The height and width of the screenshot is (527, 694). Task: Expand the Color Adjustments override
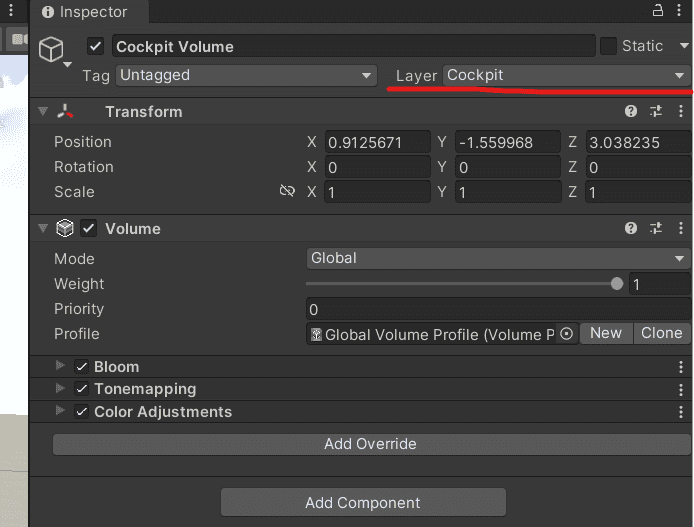[60, 411]
